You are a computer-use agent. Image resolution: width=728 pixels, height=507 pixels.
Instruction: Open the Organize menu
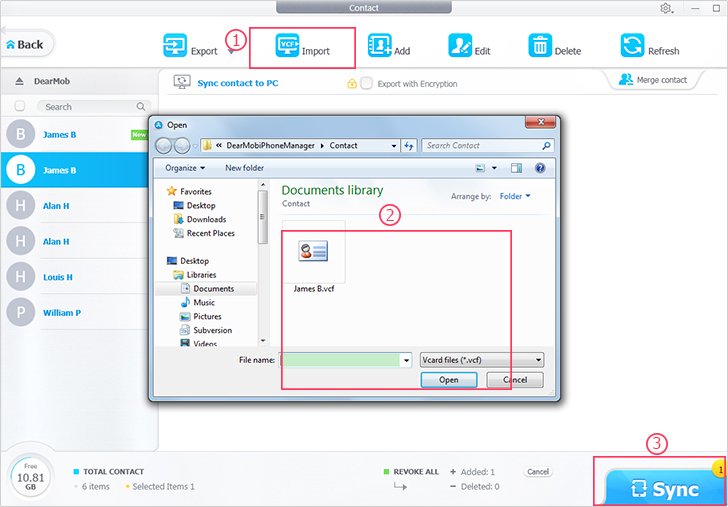185,168
